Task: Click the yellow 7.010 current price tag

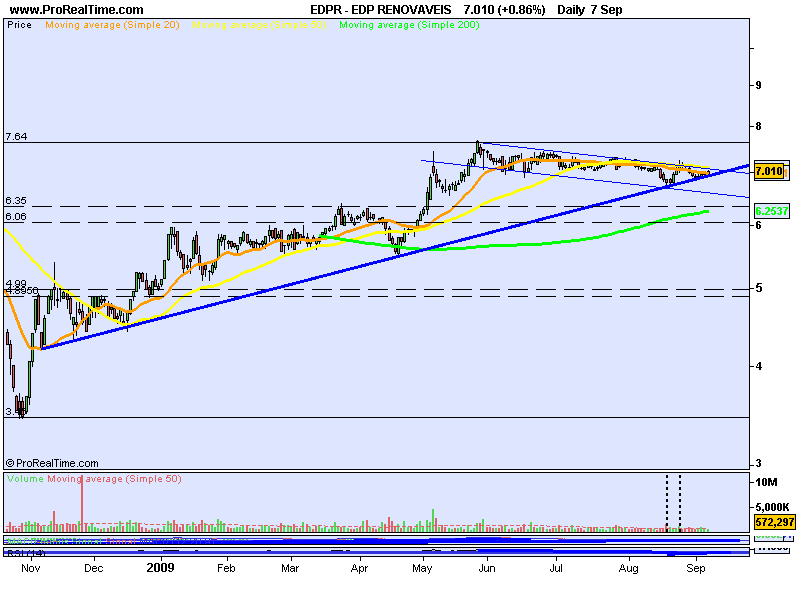Action: [769, 171]
